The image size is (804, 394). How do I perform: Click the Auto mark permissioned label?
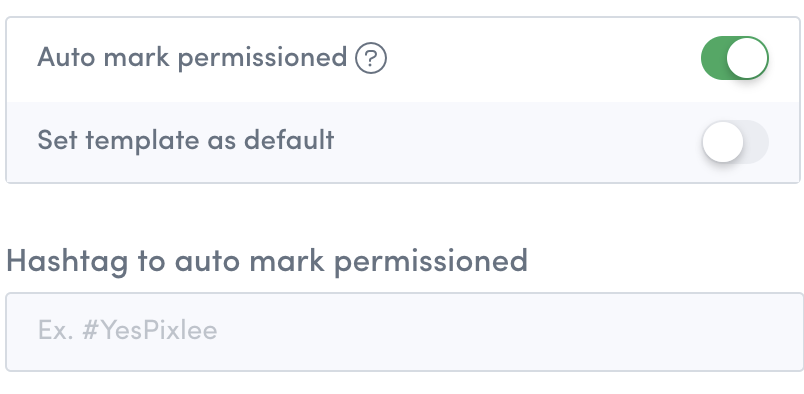point(192,57)
